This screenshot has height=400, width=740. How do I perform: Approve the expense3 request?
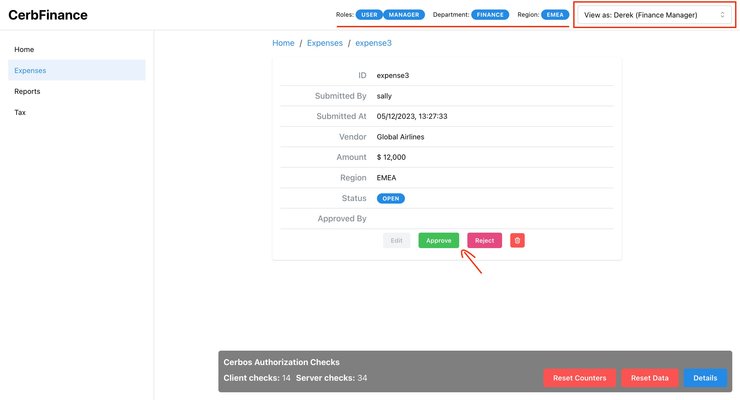click(438, 241)
